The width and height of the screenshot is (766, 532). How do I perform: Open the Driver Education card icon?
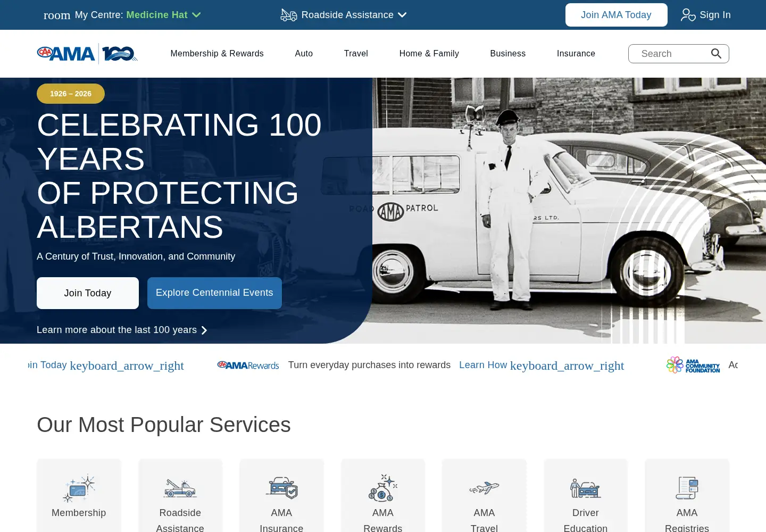tap(586, 488)
